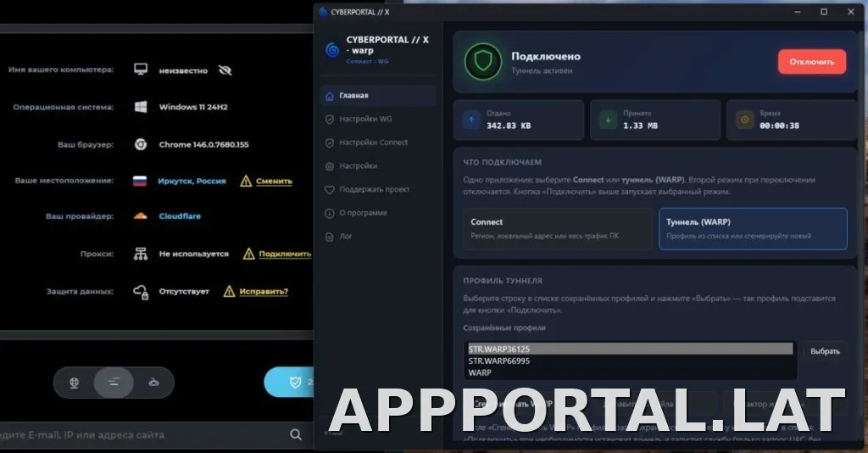Select the WARP saved profile row
Image resolution: width=868 pixels, height=453 pixels.
(630, 372)
